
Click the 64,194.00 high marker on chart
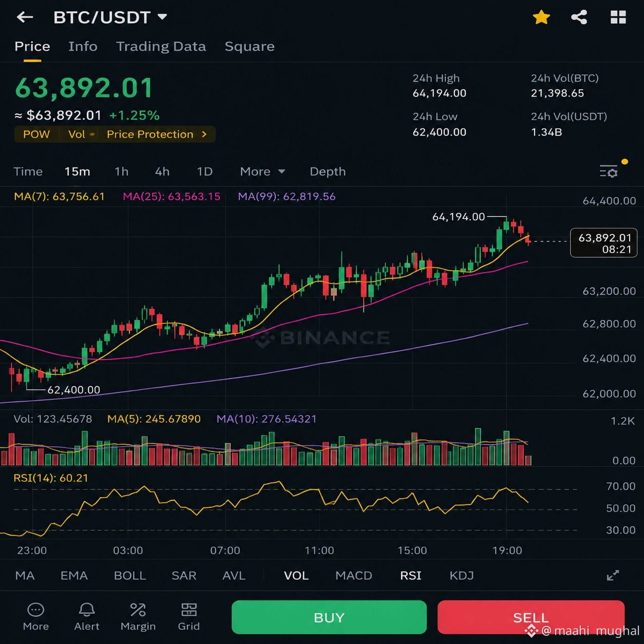tap(459, 217)
